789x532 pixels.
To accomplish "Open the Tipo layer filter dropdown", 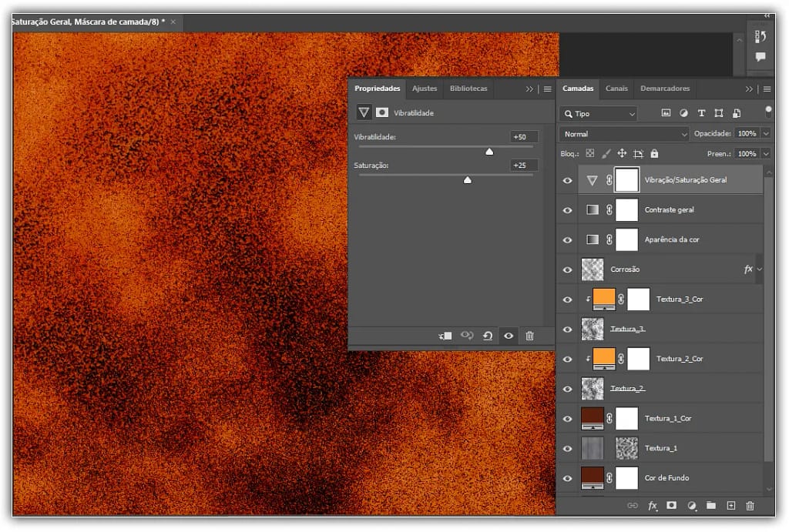I will click(598, 114).
